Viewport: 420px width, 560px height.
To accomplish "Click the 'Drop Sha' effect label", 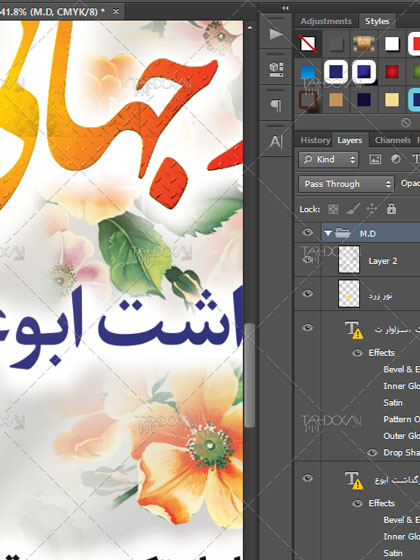I will pyautogui.click(x=401, y=452).
